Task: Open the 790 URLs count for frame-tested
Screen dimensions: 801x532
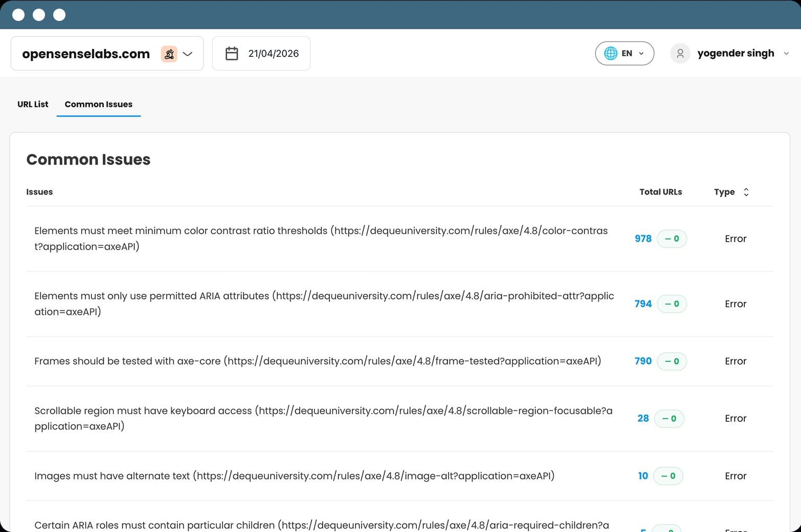Action: pyautogui.click(x=643, y=361)
